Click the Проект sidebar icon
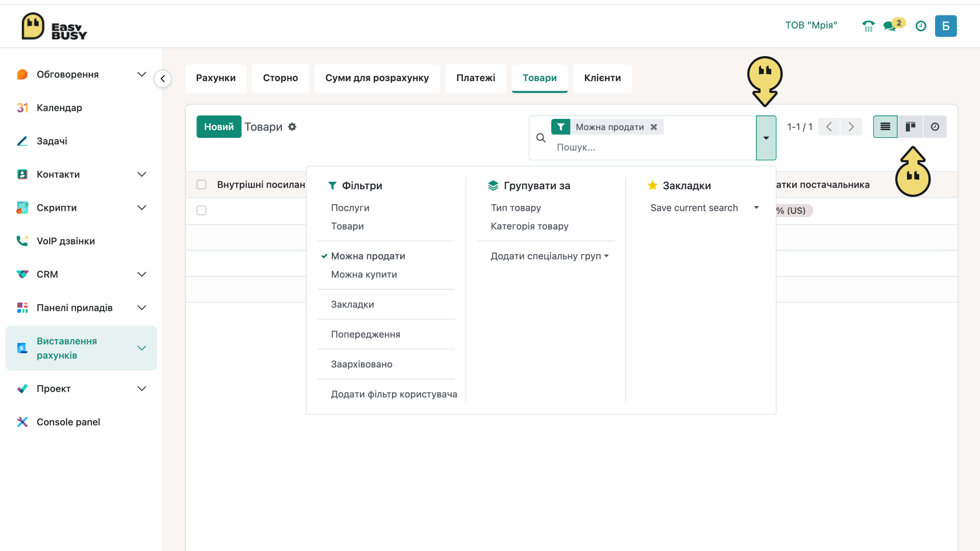This screenshot has width=980, height=551. tap(22, 389)
